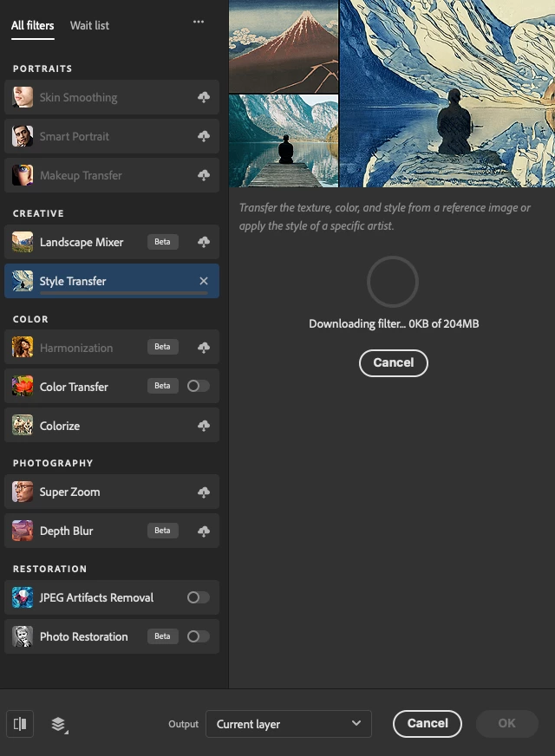The height and width of the screenshot is (756, 555).
Task: Download the Makeup Transfer filter via cloud icon
Action: click(x=204, y=175)
